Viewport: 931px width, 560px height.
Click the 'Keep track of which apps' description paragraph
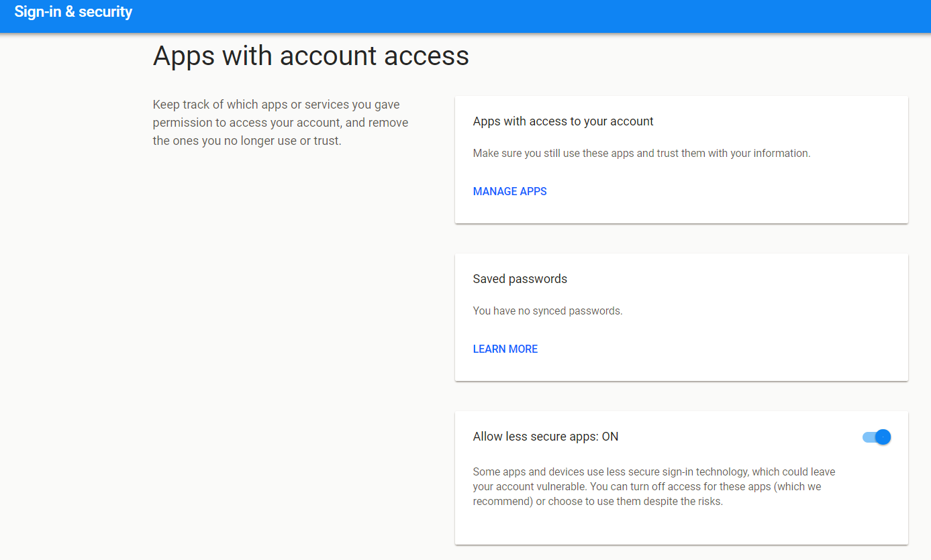pyautogui.click(x=281, y=123)
